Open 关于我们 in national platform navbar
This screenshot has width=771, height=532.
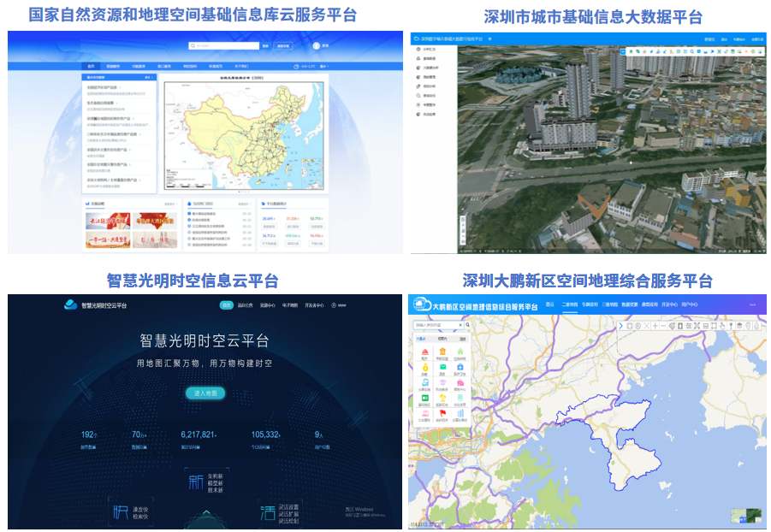241,67
